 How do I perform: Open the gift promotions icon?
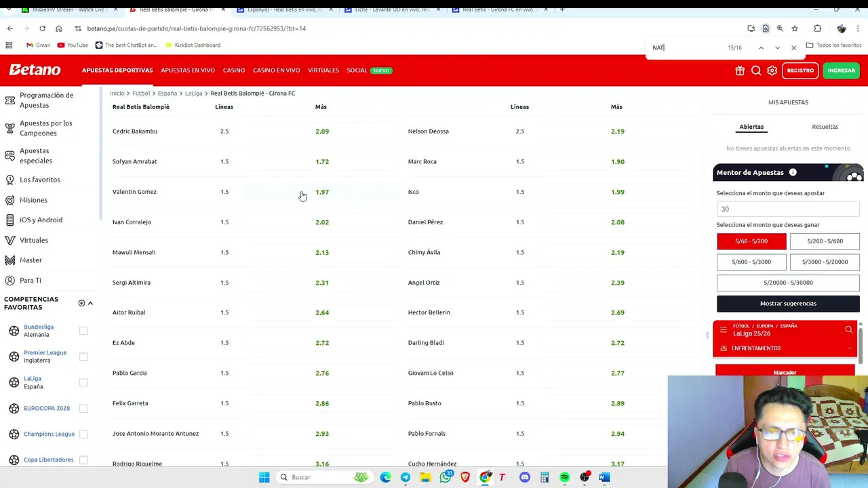point(740,70)
